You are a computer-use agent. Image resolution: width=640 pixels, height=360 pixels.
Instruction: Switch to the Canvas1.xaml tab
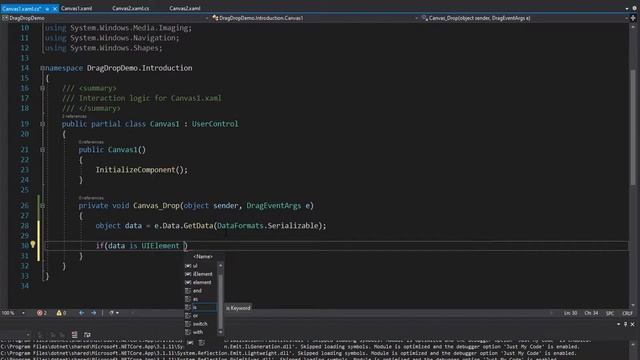(x=76, y=9)
